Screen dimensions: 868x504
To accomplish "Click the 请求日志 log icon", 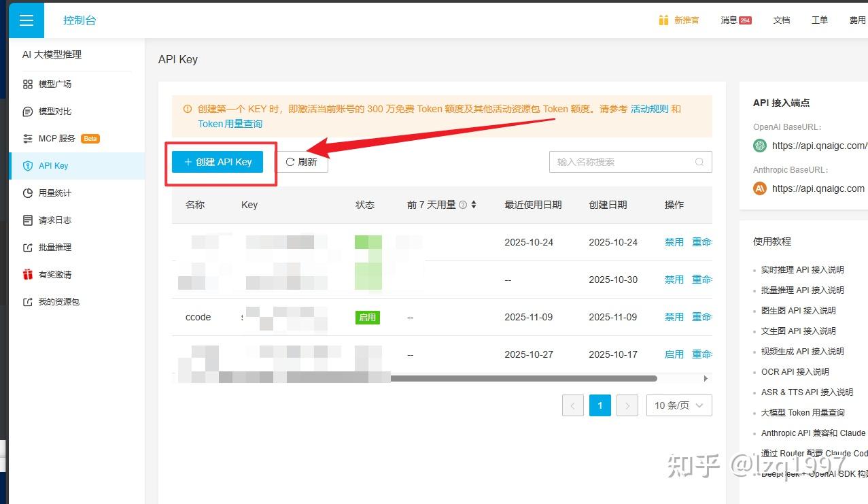I will click(28, 220).
